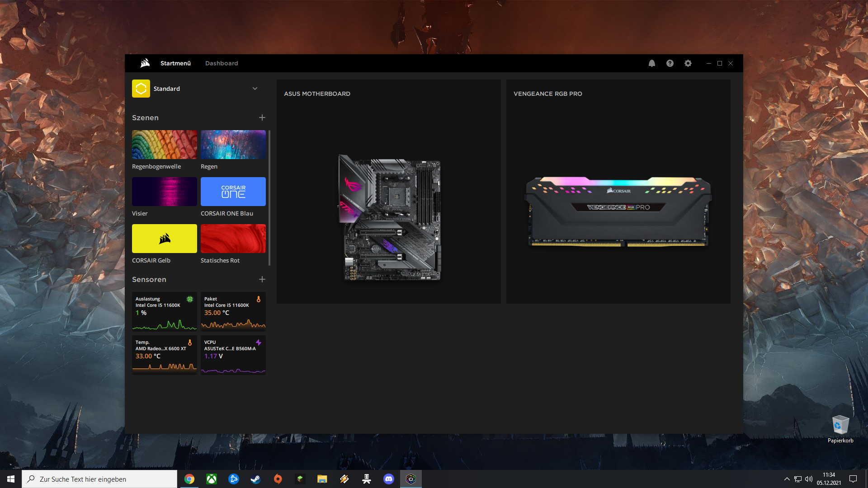The image size is (868, 488).
Task: Add a new scene with plus icon
Action: pyautogui.click(x=262, y=117)
